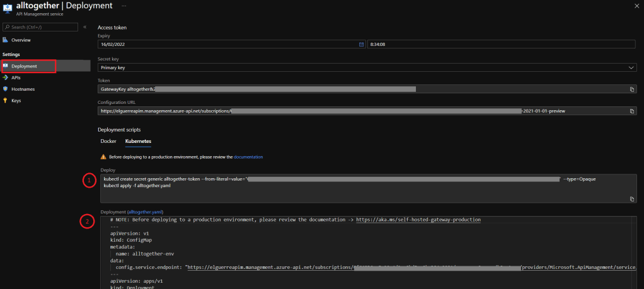Open the aka.ms self-hosted-gateway-production link
Image resolution: width=644 pixels, height=289 pixels.
[418, 220]
